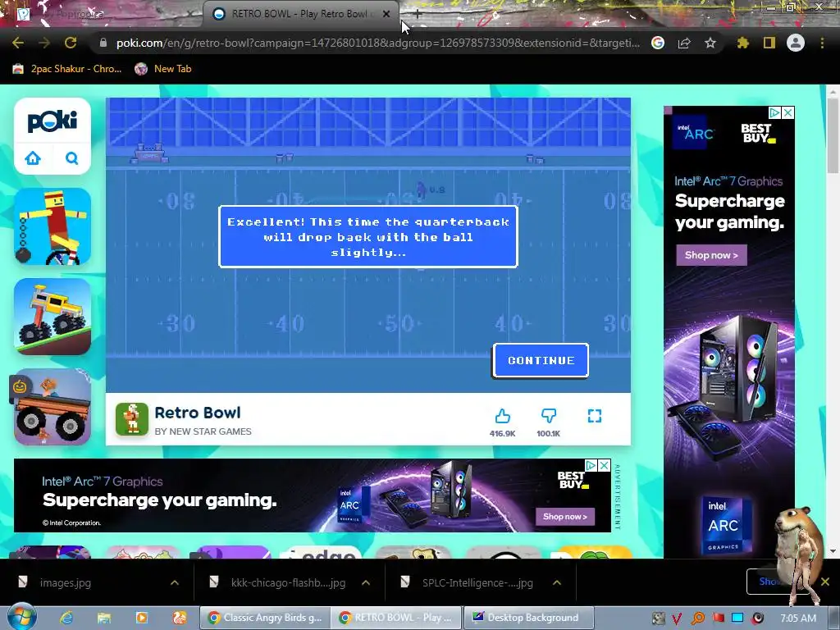Share this page icon
840x630 pixels.
click(x=684, y=43)
